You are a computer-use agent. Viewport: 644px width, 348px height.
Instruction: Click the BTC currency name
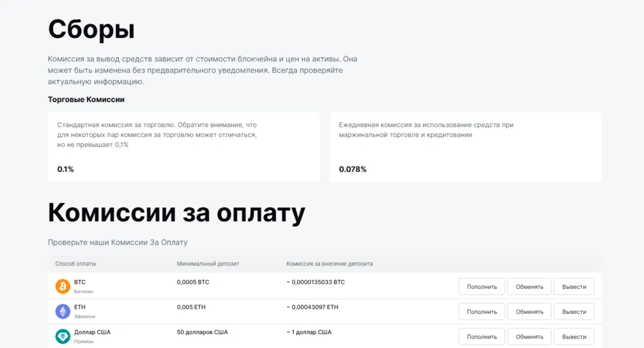80,282
